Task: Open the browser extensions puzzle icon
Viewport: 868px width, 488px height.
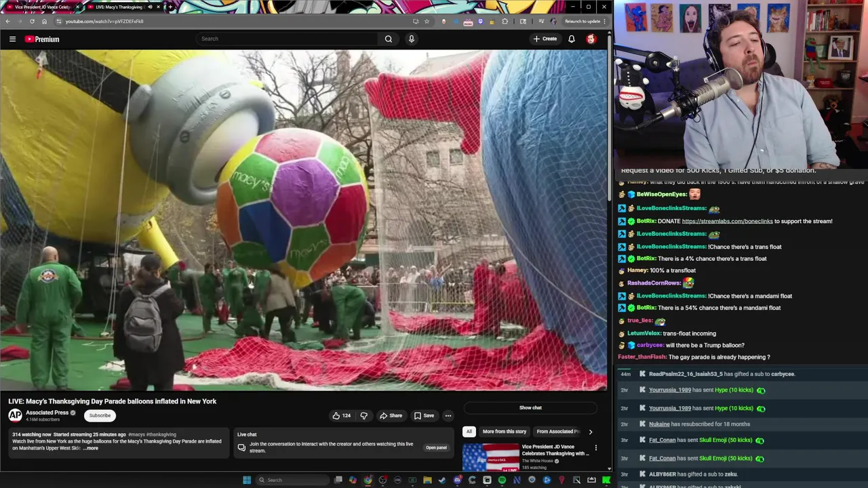Action: tap(505, 21)
